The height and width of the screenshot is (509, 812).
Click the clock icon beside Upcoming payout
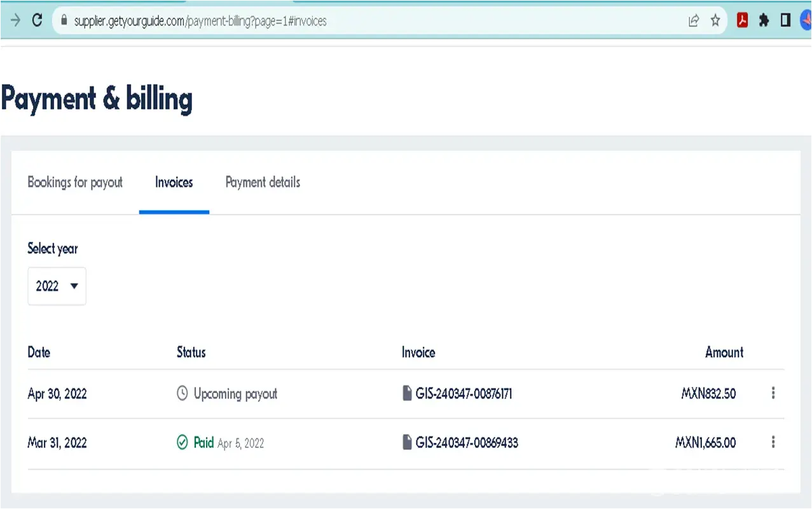(x=182, y=393)
